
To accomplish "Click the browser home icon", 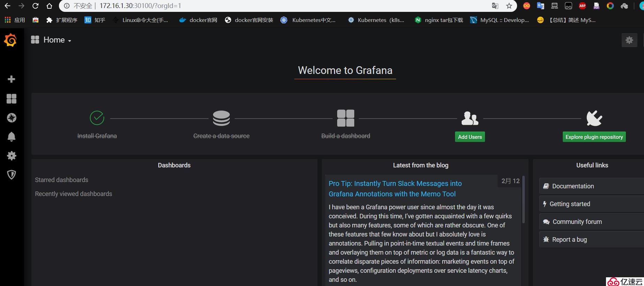I will (x=49, y=6).
